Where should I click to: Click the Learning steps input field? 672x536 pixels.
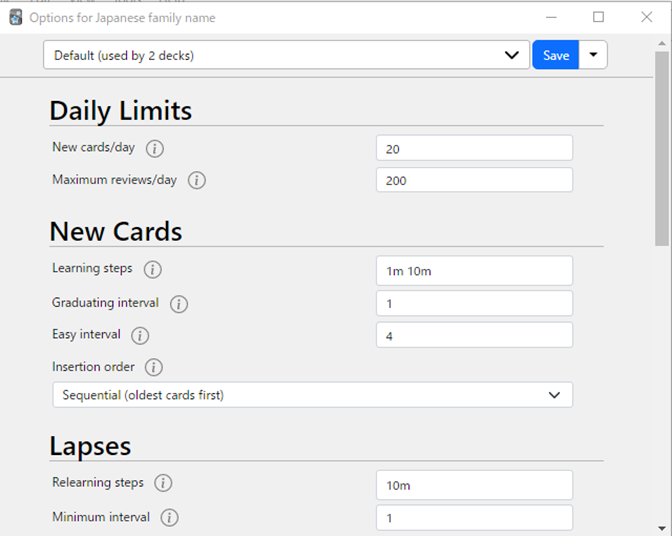click(474, 271)
